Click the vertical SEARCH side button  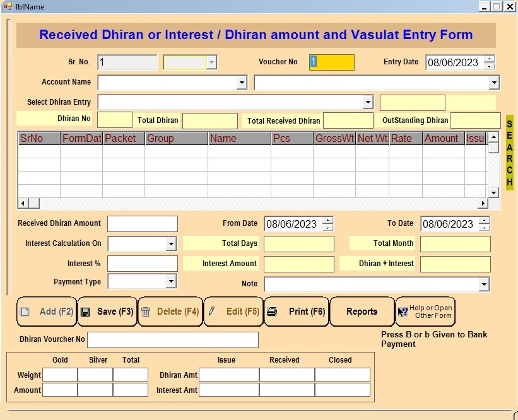tap(509, 152)
